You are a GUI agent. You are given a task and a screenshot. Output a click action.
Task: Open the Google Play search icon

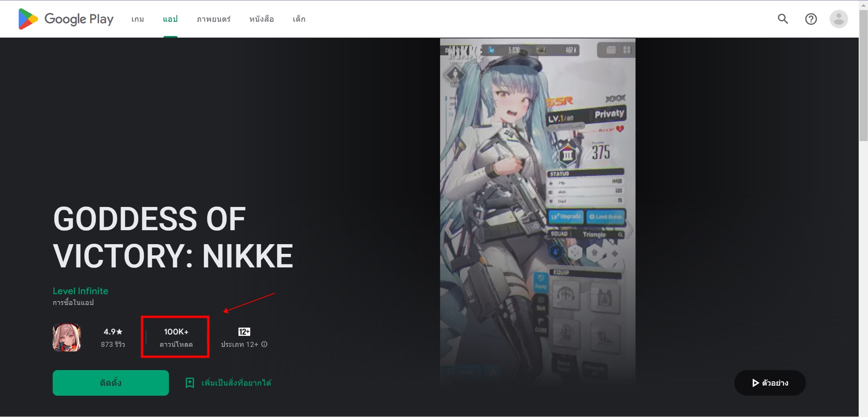[x=782, y=19]
